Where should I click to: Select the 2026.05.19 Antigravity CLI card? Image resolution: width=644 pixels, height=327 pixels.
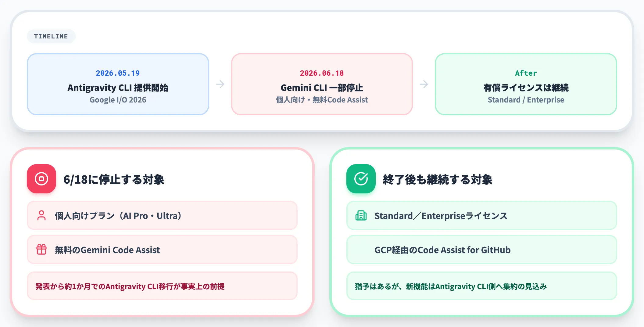click(118, 84)
